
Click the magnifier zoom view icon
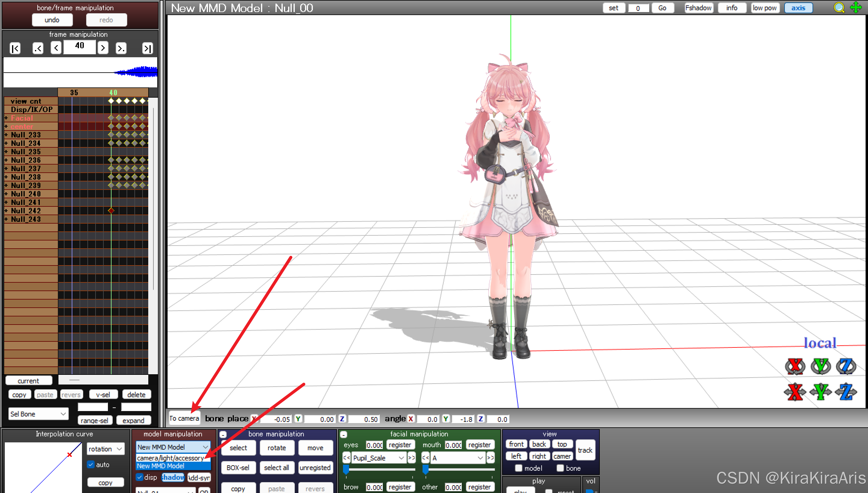point(839,8)
